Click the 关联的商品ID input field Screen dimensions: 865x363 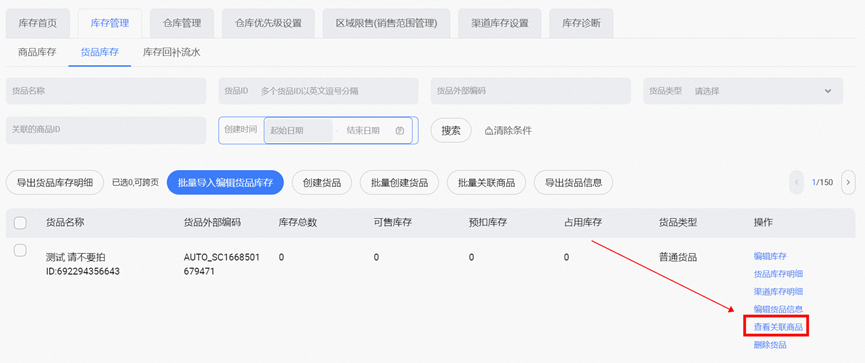click(106, 131)
